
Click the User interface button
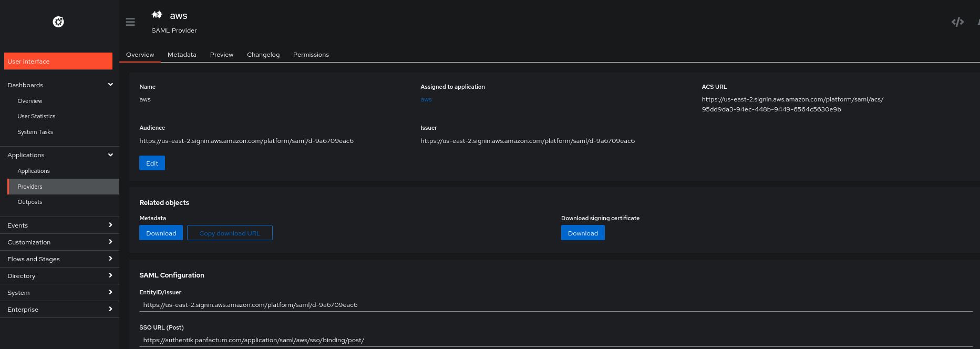[58, 61]
